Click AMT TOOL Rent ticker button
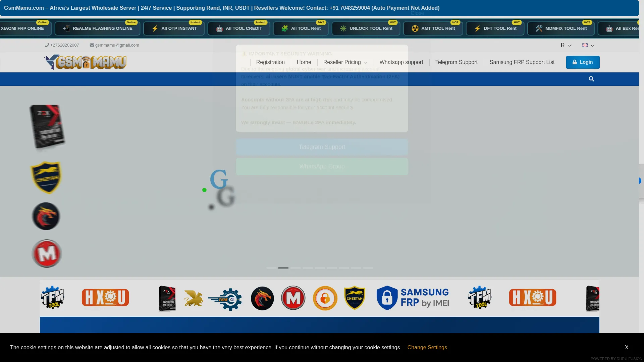Image resolution: width=644 pixels, height=362 pixels. point(433,28)
